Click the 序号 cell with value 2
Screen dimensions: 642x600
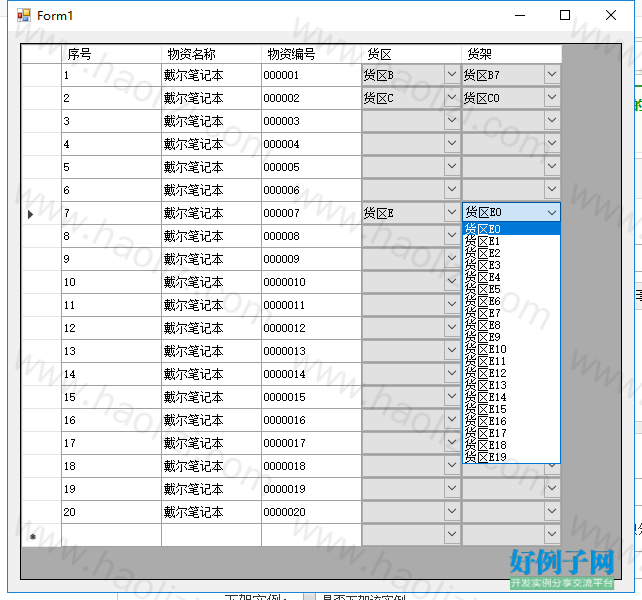click(x=111, y=98)
